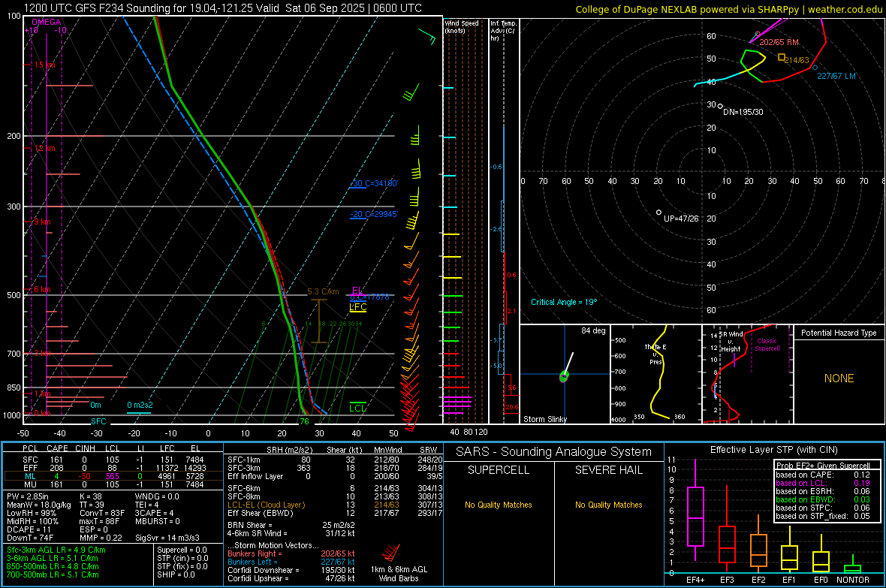This screenshot has width=886, height=588.
Task: Click the 'Inf. Temp. Adv.' panel header
Action: click(x=503, y=31)
